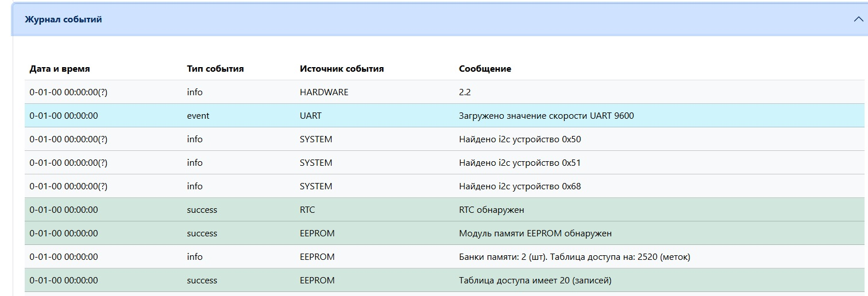Click the "Найдено i2c устройство 0x51" message
The height and width of the screenshot is (296, 868).
[x=520, y=163]
